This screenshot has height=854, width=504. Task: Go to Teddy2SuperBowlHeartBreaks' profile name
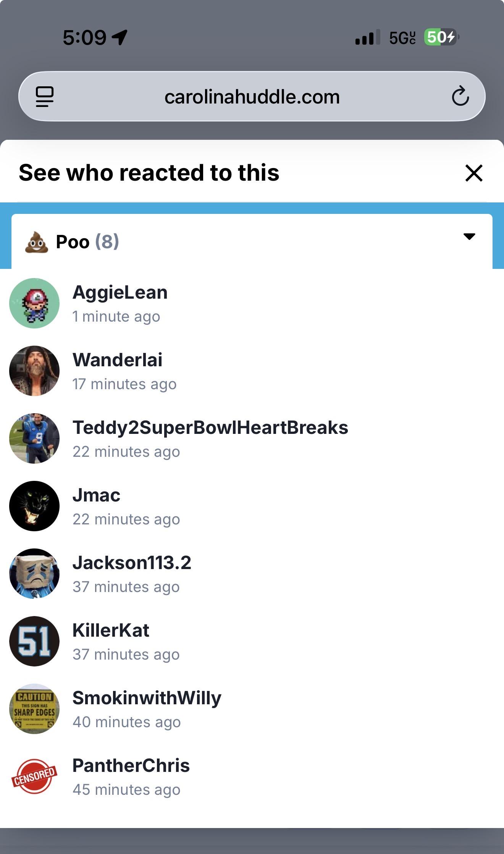(210, 428)
